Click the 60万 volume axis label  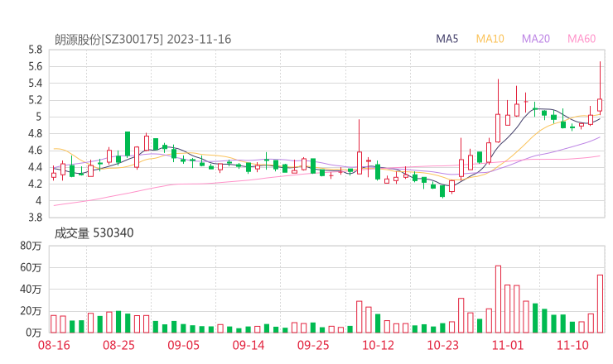click(31, 267)
